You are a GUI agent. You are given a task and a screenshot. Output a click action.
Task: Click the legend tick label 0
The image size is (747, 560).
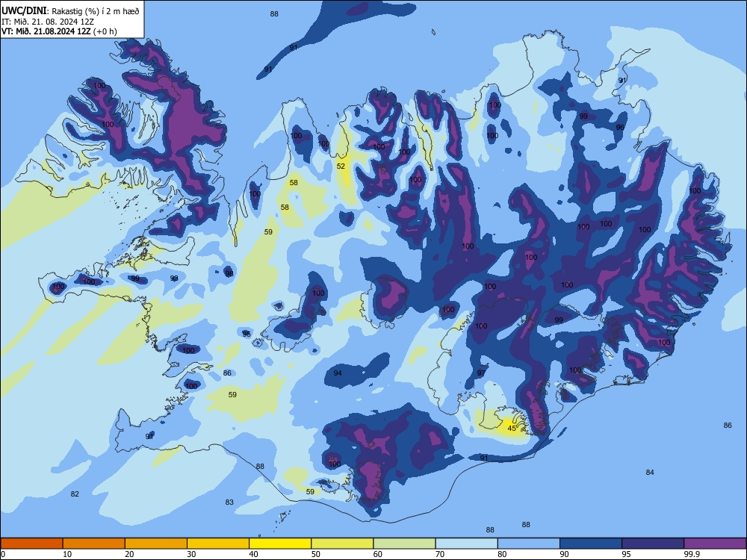3,554
